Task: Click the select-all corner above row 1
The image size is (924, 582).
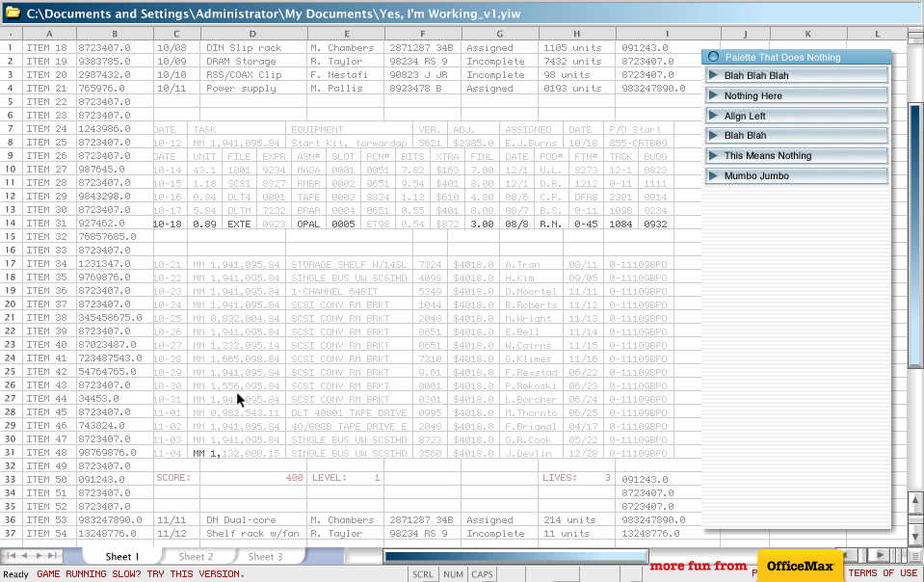Action: coord(11,34)
